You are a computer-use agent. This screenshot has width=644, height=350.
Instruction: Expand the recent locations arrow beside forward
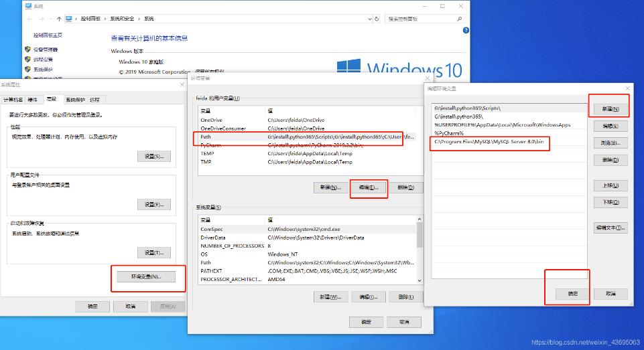(50, 19)
